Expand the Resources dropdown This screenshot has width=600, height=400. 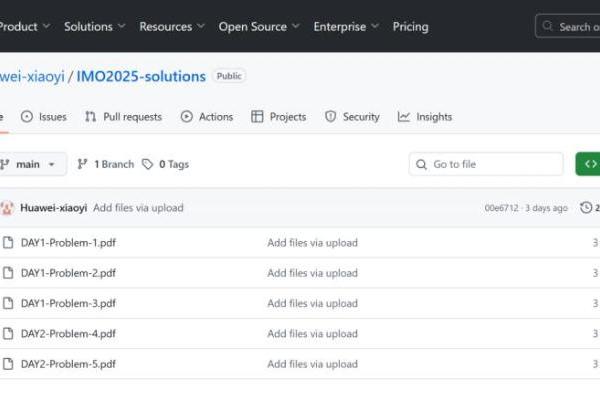tap(172, 27)
